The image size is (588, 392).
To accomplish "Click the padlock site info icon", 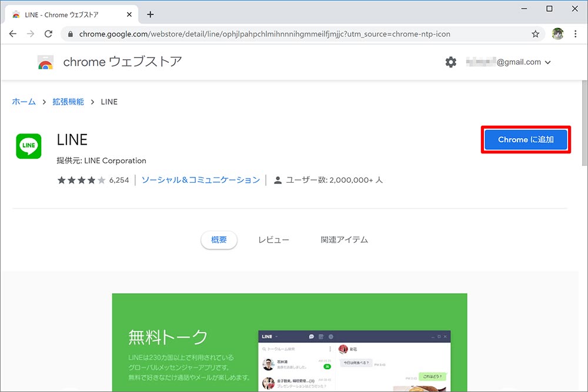I will click(70, 34).
